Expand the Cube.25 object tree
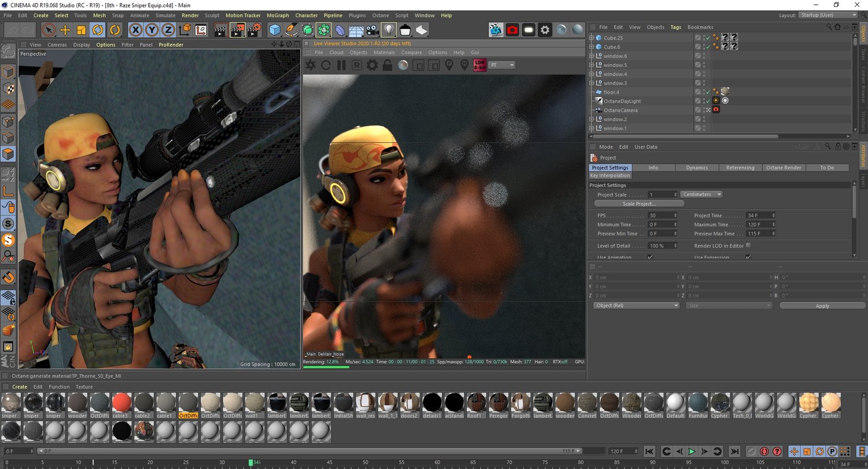 pos(592,38)
